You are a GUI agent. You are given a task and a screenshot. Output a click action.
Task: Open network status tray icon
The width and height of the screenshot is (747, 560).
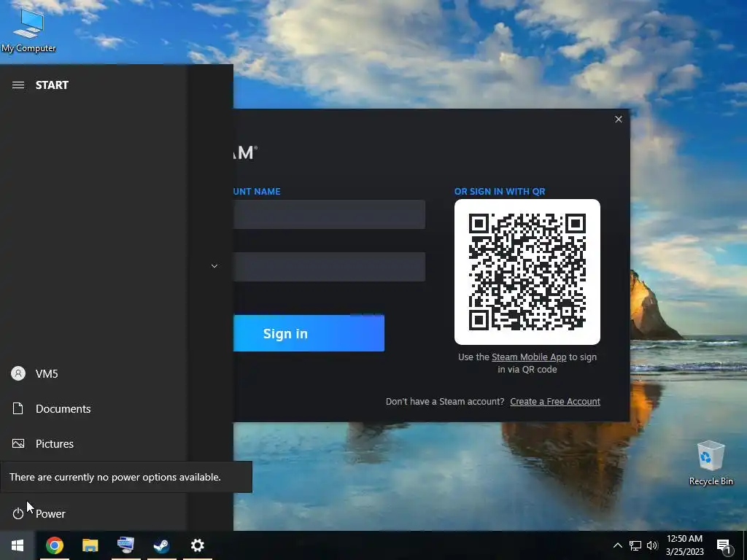click(x=635, y=545)
